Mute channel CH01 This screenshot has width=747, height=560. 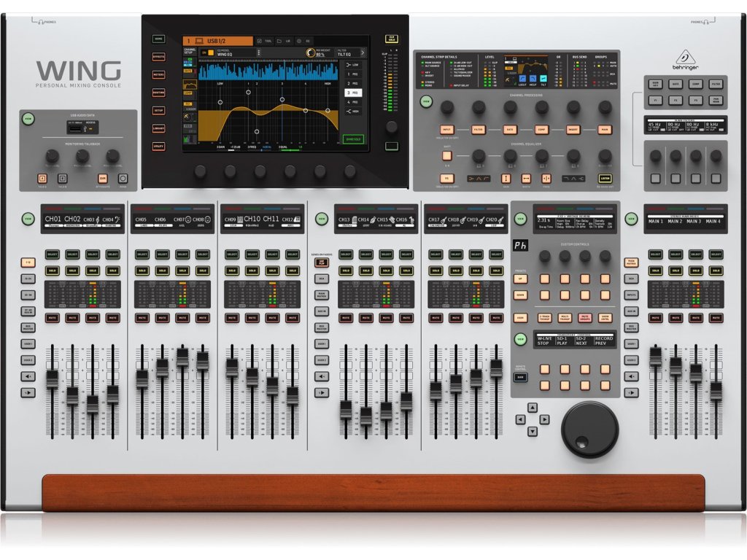pos(52,318)
